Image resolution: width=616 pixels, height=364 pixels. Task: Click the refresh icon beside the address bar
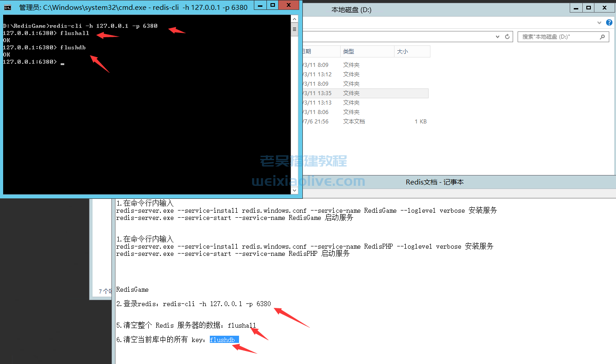[508, 36]
